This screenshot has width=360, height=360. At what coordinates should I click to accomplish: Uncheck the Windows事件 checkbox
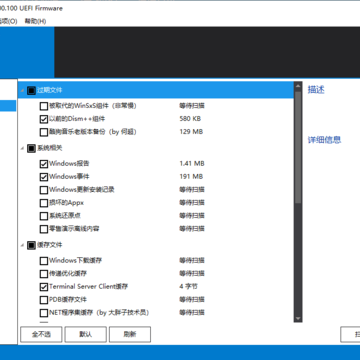(44, 177)
